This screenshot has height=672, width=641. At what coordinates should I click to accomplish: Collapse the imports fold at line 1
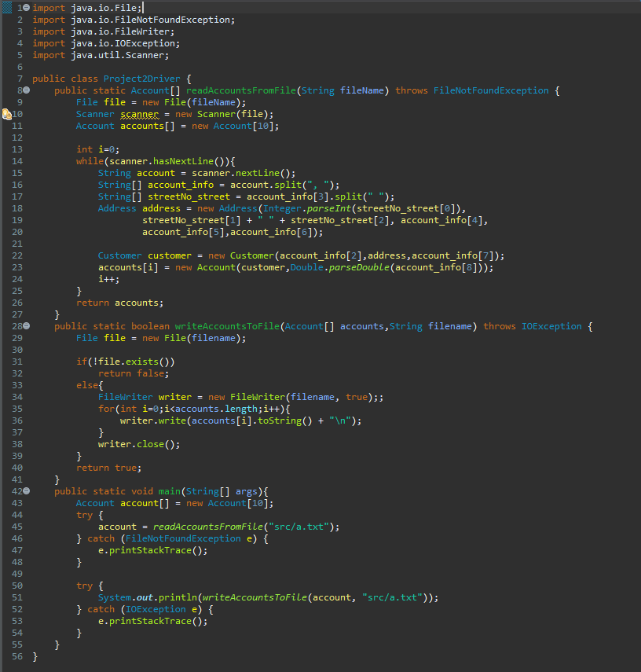26,8
